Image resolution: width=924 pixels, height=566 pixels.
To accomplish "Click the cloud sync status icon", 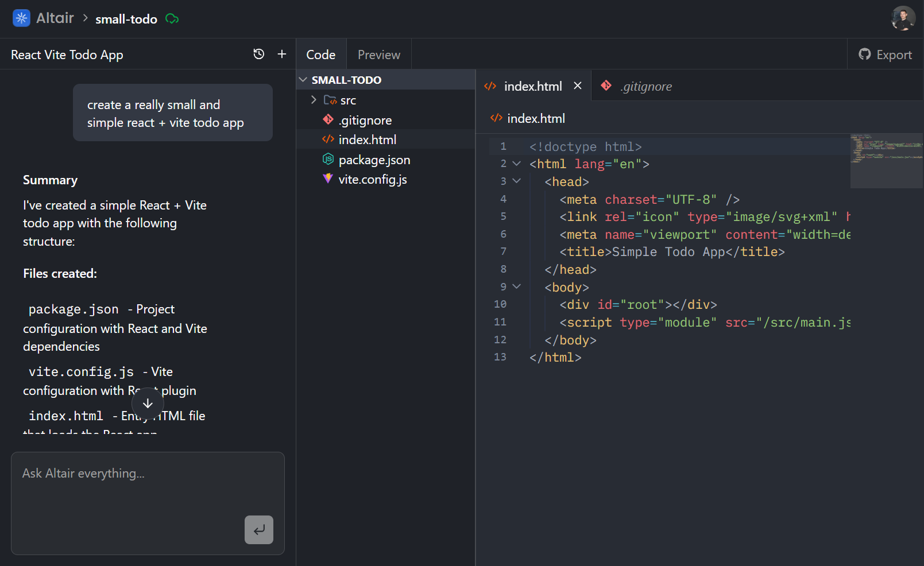I will pyautogui.click(x=172, y=19).
